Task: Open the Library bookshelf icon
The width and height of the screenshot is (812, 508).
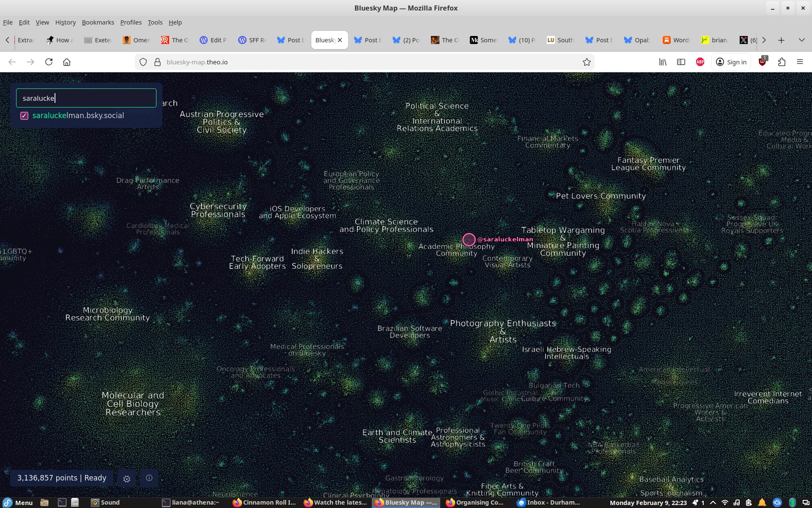Action: (663, 62)
